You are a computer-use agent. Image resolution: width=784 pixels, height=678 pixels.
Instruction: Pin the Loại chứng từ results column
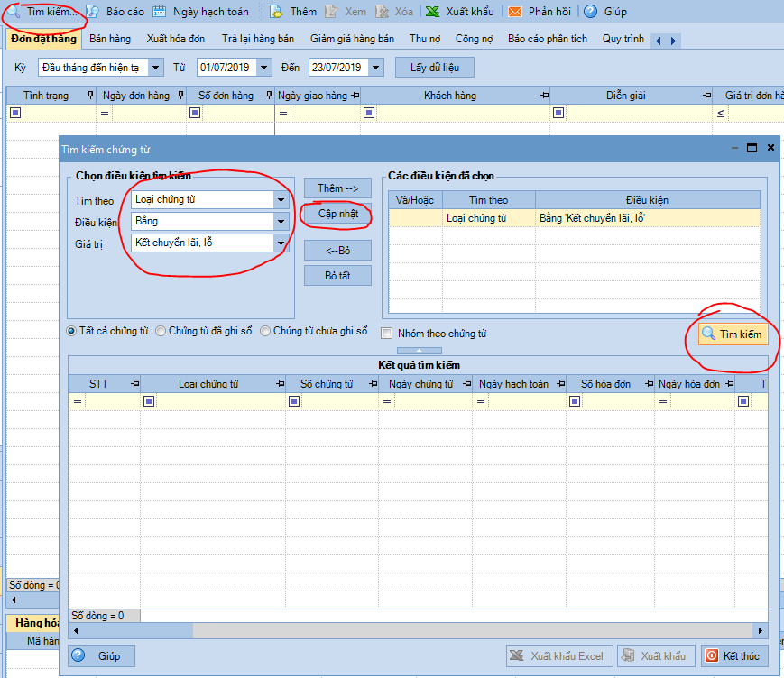click(280, 384)
